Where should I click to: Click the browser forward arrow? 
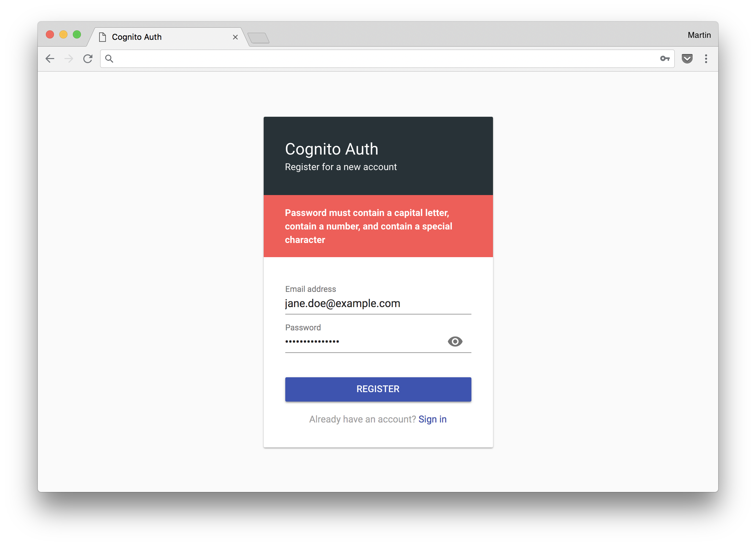click(x=69, y=59)
